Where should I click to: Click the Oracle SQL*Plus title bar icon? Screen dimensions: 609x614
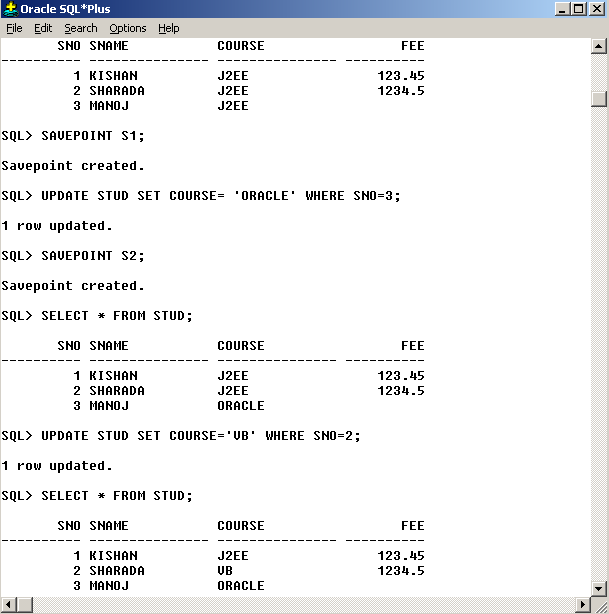[10, 9]
